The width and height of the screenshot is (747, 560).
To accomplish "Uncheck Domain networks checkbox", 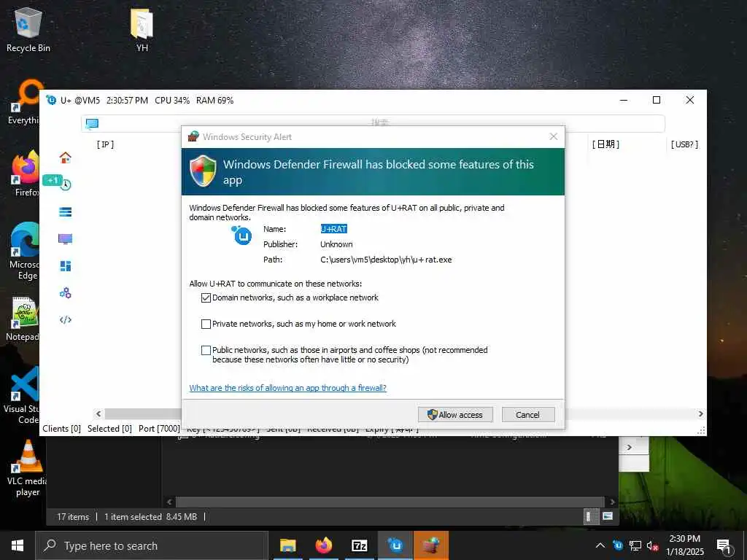I will pos(206,297).
